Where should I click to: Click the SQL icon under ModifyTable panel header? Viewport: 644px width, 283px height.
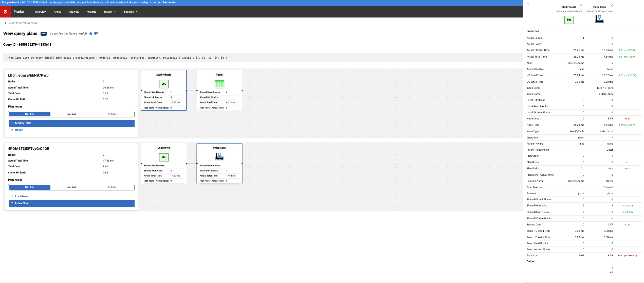coord(569,20)
